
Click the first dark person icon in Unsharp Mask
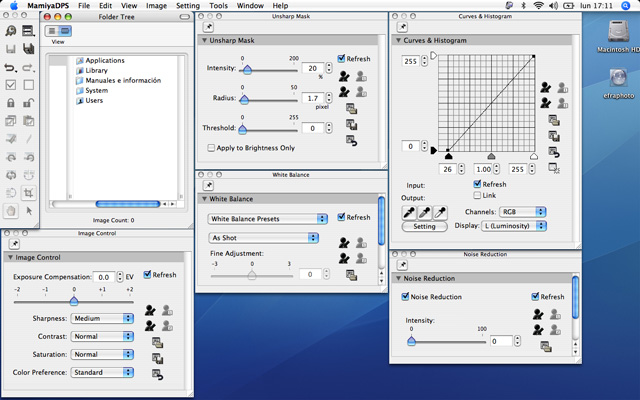pyautogui.click(x=344, y=76)
